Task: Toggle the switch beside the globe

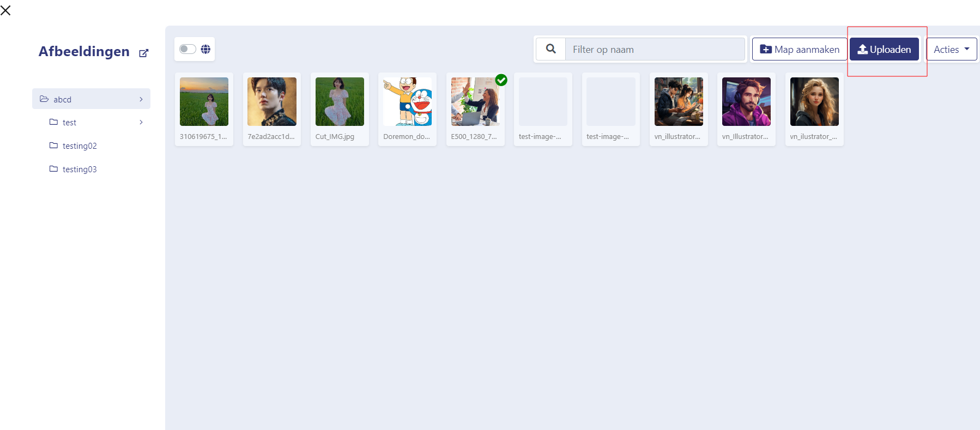Action: pos(187,49)
